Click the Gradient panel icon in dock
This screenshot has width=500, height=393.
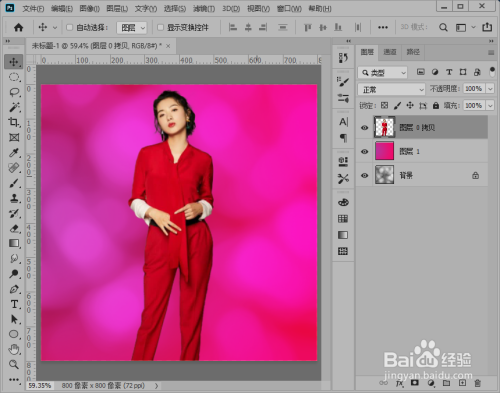tap(343, 235)
